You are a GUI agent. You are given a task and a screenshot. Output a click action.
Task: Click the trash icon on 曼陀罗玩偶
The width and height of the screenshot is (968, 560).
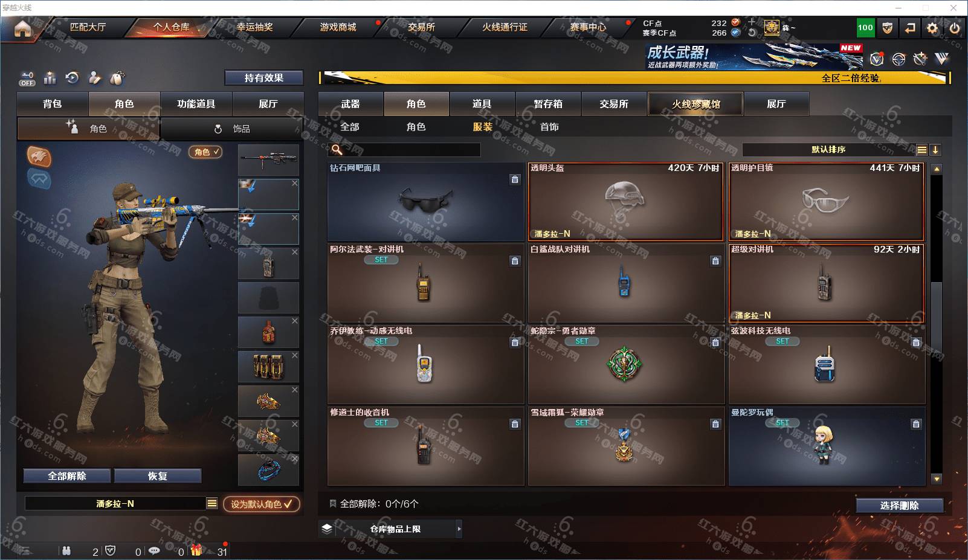click(916, 424)
